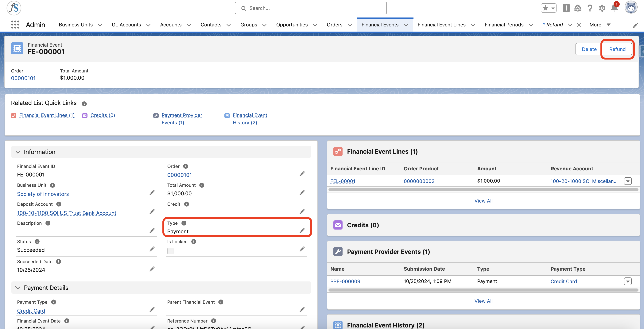Screen dimensions: 644x329
Task: Collapse the Payment Details section
Action: pos(18,288)
